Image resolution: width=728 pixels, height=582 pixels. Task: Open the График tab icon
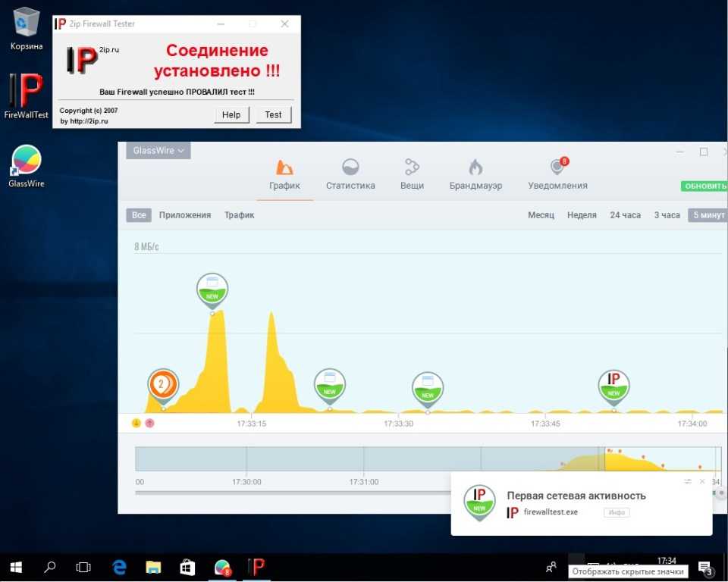284,167
